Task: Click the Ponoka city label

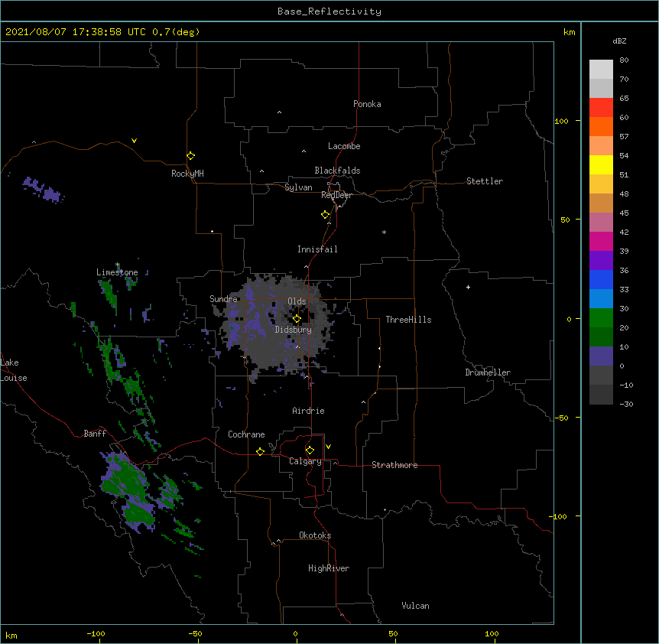Action: (x=367, y=104)
